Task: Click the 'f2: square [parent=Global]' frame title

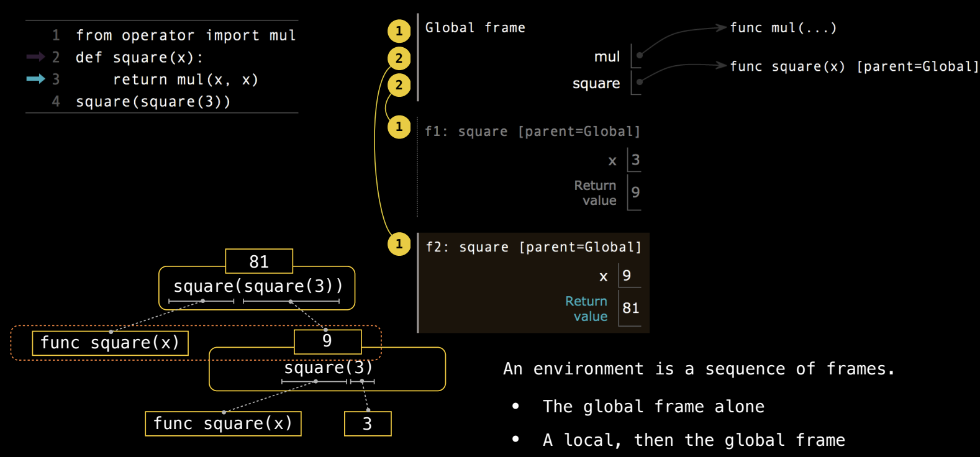Action: click(x=533, y=247)
